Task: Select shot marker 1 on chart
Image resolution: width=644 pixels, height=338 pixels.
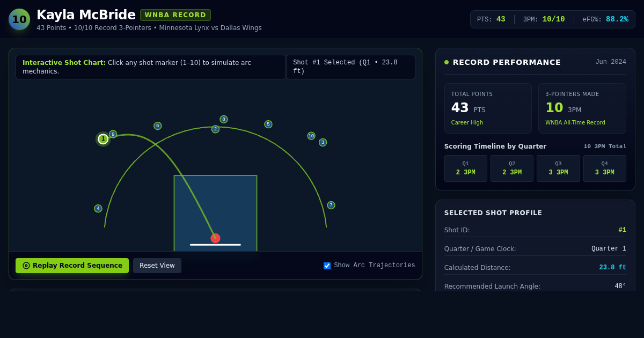Action: (103, 139)
